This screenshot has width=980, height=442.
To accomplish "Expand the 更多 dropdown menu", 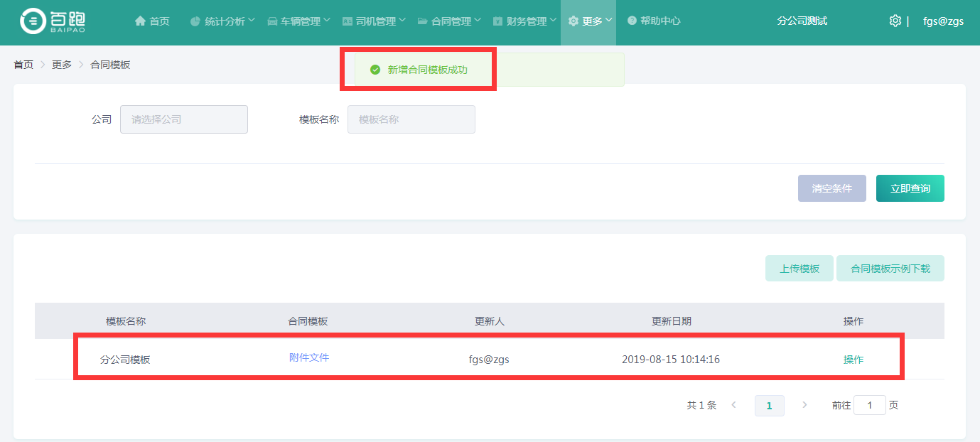I will 591,21.
